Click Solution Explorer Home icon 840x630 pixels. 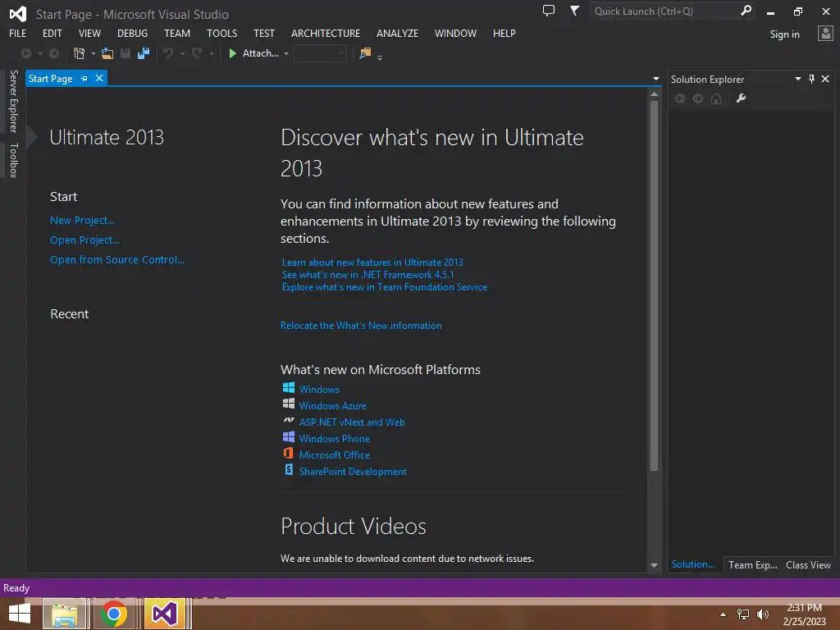click(x=716, y=98)
